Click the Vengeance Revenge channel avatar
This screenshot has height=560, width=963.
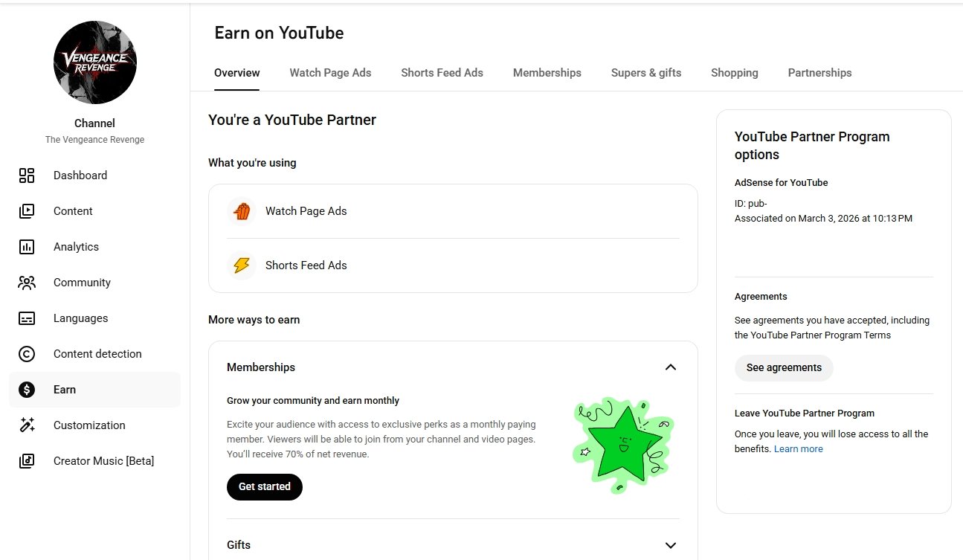(95, 62)
